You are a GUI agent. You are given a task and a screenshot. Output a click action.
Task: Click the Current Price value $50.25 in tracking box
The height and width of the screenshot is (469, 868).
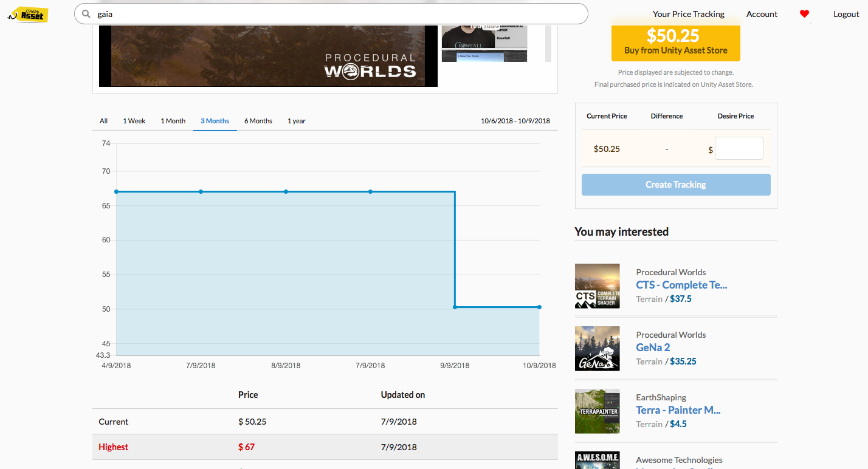(607, 149)
